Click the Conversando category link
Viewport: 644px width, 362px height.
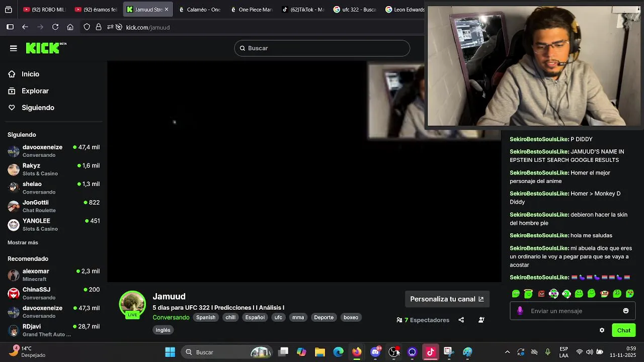pos(171,317)
